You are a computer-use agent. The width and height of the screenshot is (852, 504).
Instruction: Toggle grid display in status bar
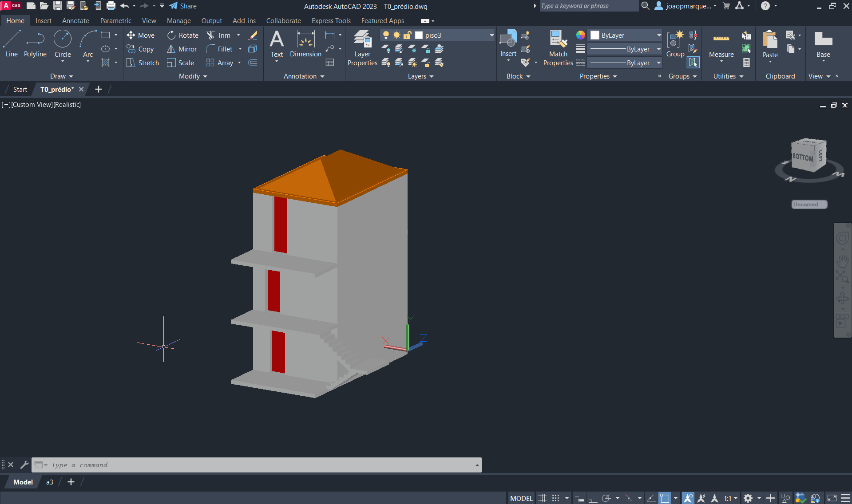[542, 498]
